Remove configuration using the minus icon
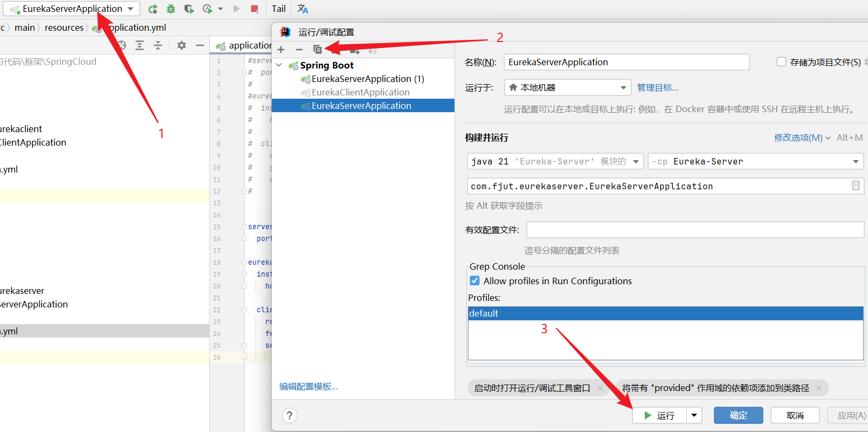This screenshot has width=868, height=432. (299, 50)
